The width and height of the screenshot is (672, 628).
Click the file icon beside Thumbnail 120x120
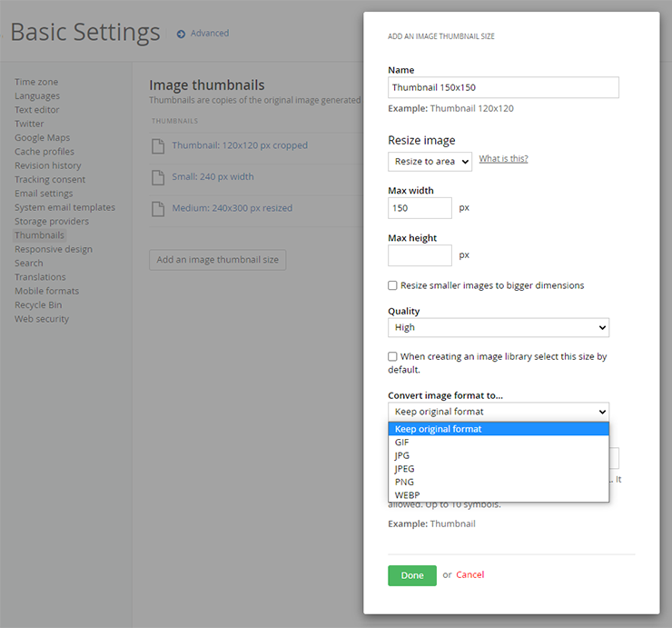pyautogui.click(x=158, y=145)
